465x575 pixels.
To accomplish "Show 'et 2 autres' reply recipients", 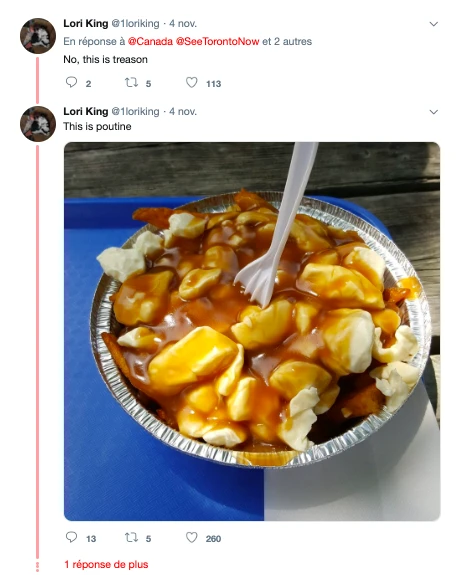I will coord(287,41).
